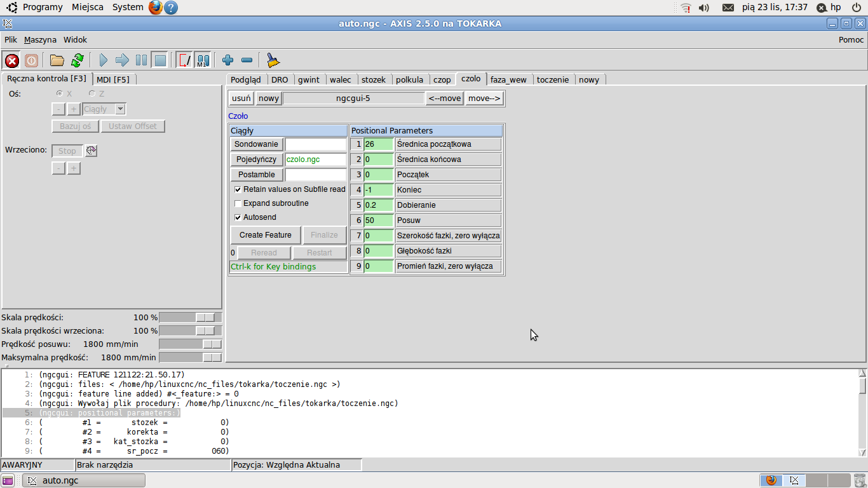The width and height of the screenshot is (868, 488).
Task: Click show desktop icon bottom left
Action: pyautogui.click(x=8, y=480)
